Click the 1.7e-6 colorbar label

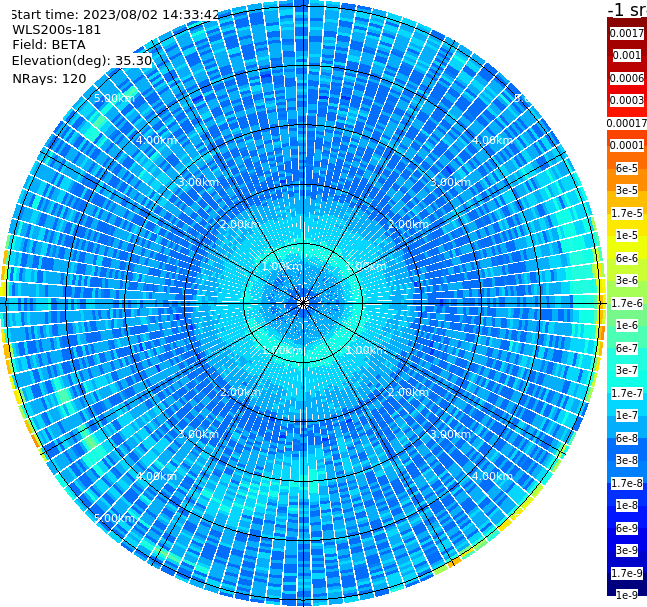tap(627, 303)
